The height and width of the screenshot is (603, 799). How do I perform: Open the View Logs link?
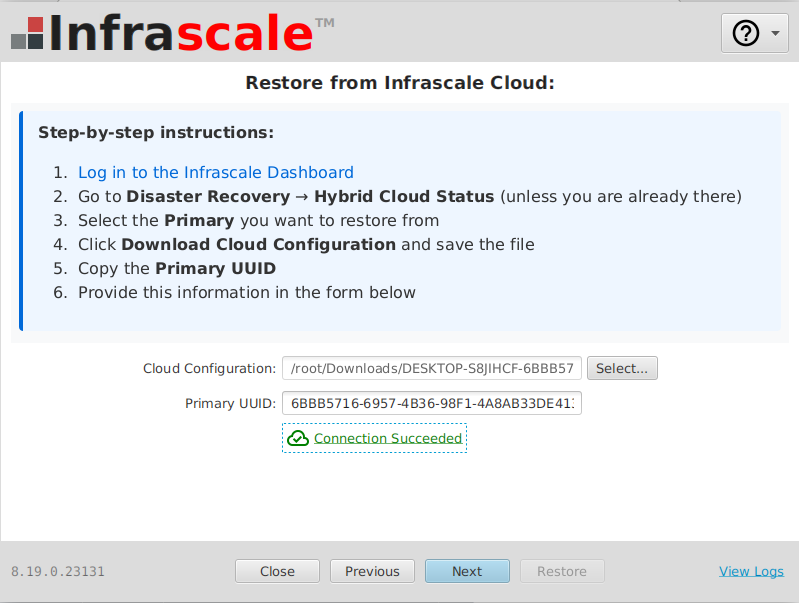tap(751, 571)
